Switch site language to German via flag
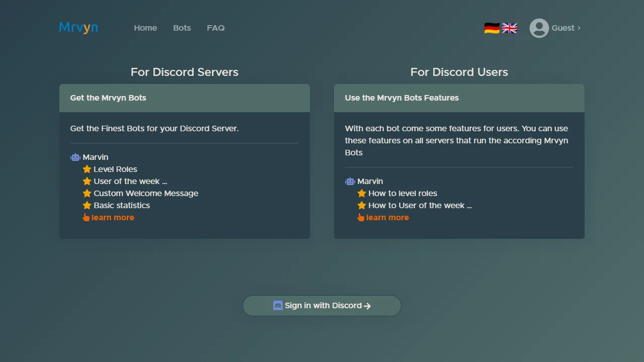 (491, 28)
